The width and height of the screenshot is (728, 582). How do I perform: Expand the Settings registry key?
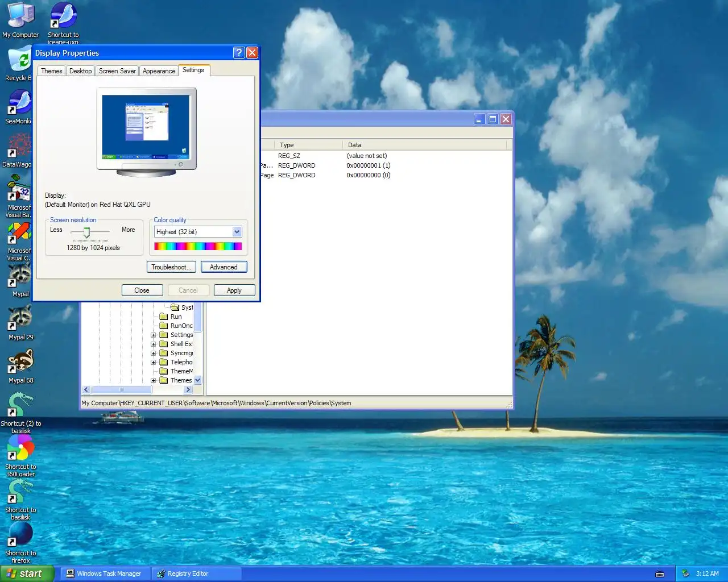point(153,335)
